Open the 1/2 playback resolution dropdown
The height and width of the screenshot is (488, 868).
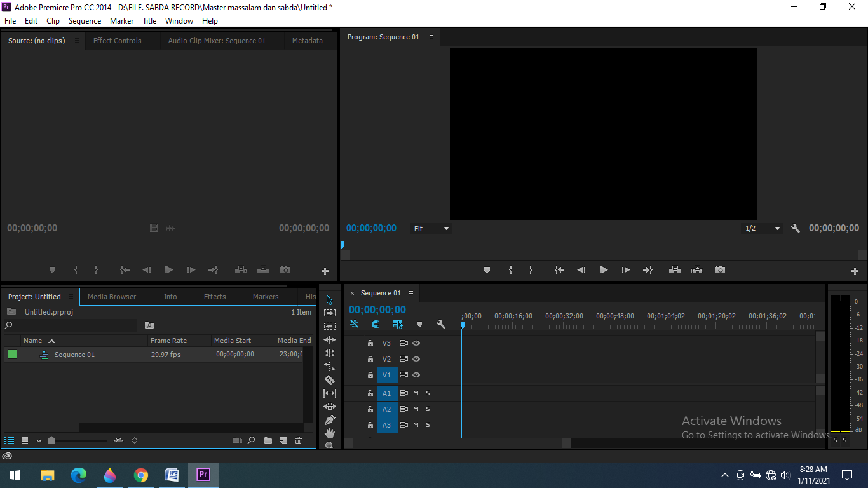[x=763, y=229]
